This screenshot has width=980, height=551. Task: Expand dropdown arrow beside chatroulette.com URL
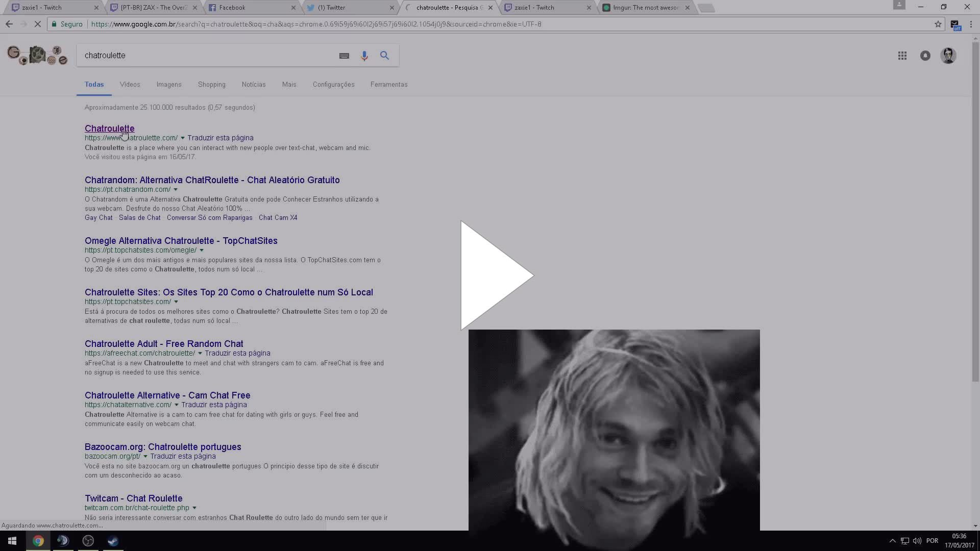[x=182, y=138]
